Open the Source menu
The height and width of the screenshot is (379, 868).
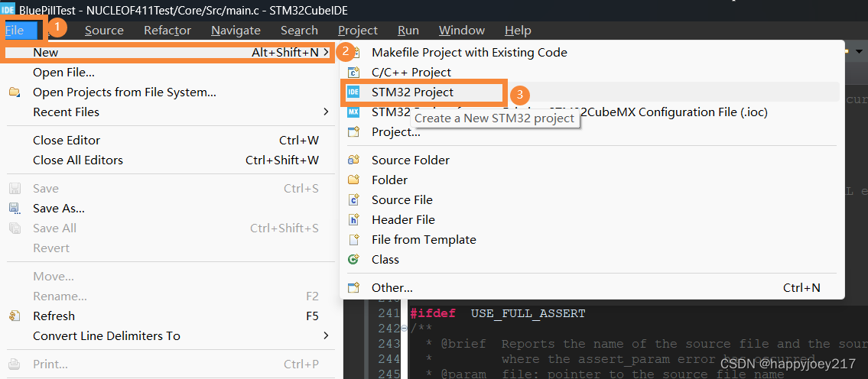click(x=104, y=31)
